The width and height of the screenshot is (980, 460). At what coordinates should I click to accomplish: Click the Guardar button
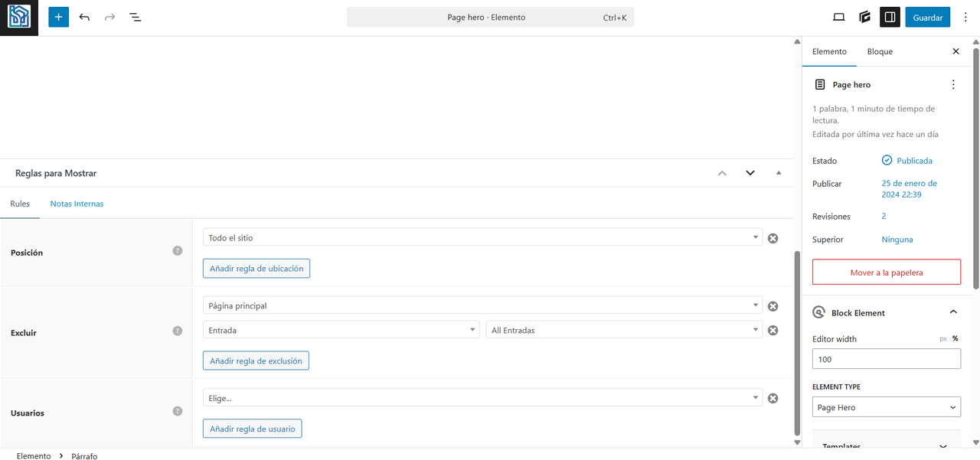[x=927, y=17]
